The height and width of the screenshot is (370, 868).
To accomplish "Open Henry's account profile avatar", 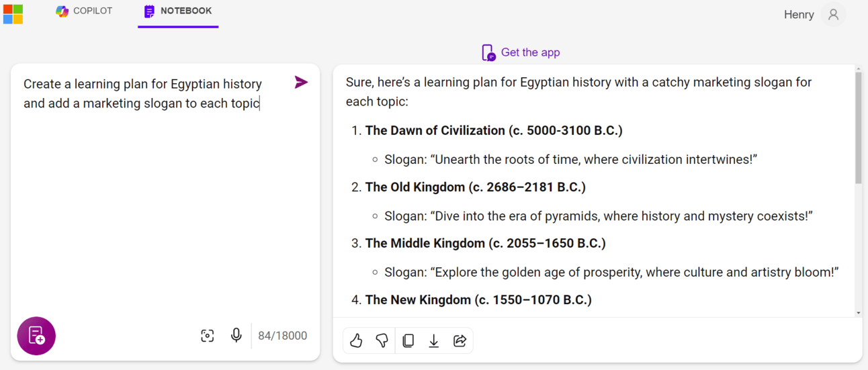I will (833, 14).
